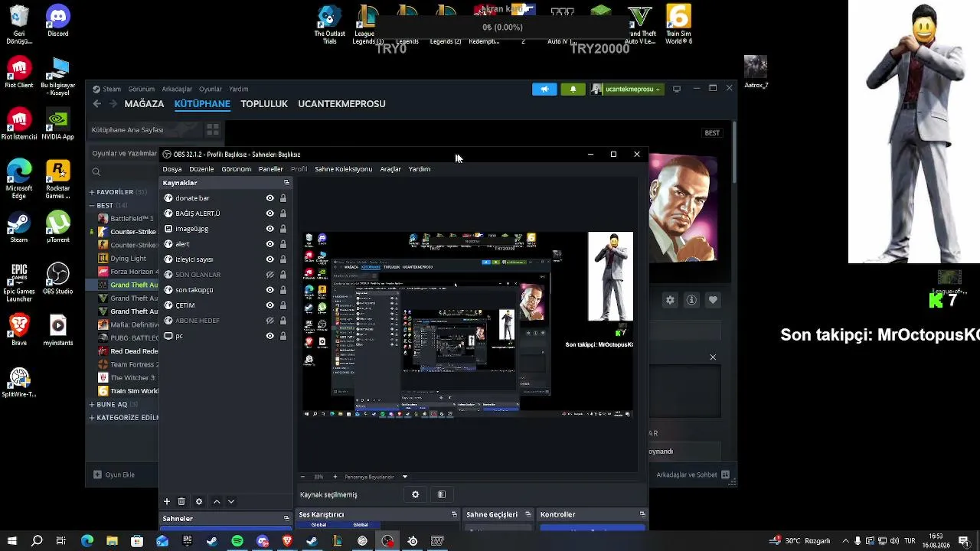Open OBS Sahne Koleksiyonu menu
This screenshot has height=551, width=980.
pyautogui.click(x=344, y=169)
